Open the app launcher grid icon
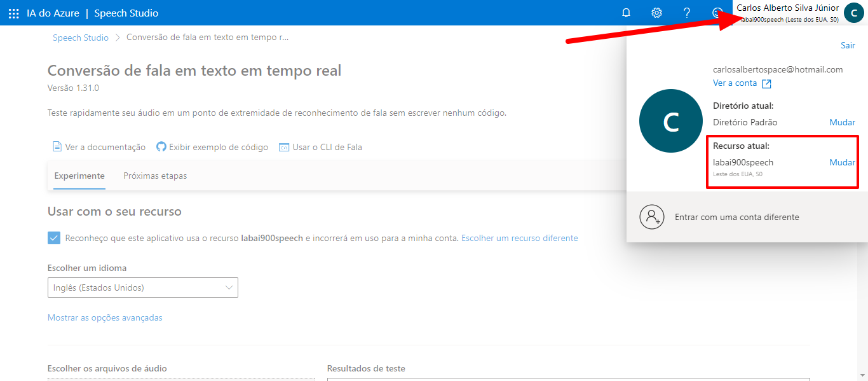 [13, 13]
